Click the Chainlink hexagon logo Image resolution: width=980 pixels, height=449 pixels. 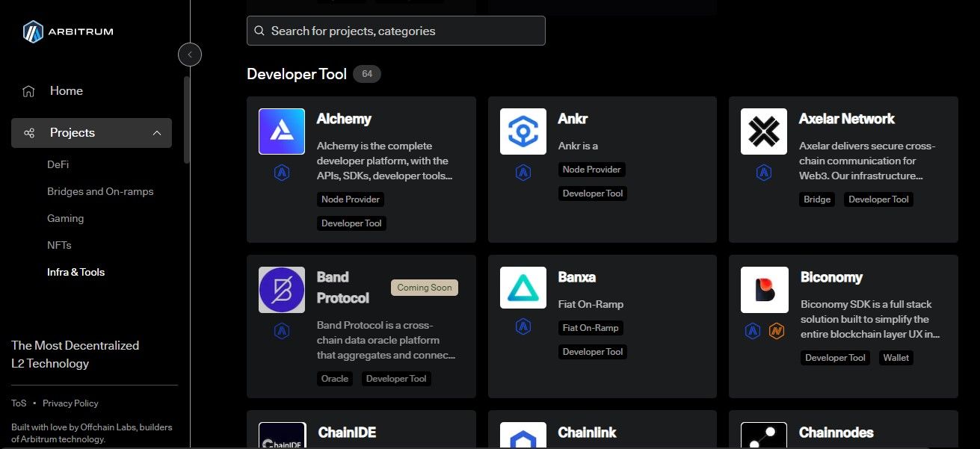[x=523, y=436]
